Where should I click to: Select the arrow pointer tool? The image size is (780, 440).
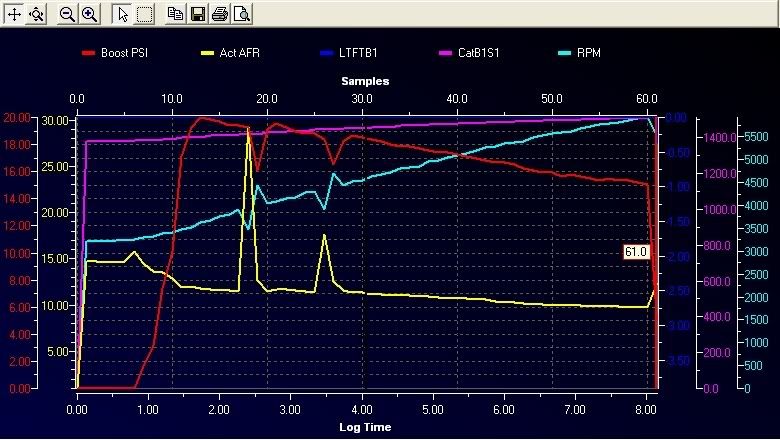[x=122, y=14]
